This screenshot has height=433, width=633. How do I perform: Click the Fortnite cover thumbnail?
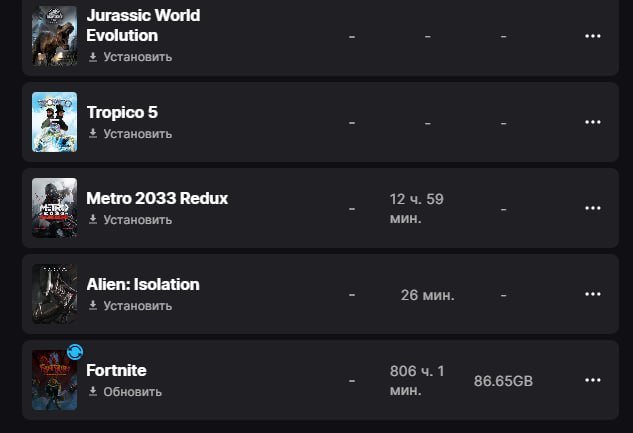click(54, 381)
